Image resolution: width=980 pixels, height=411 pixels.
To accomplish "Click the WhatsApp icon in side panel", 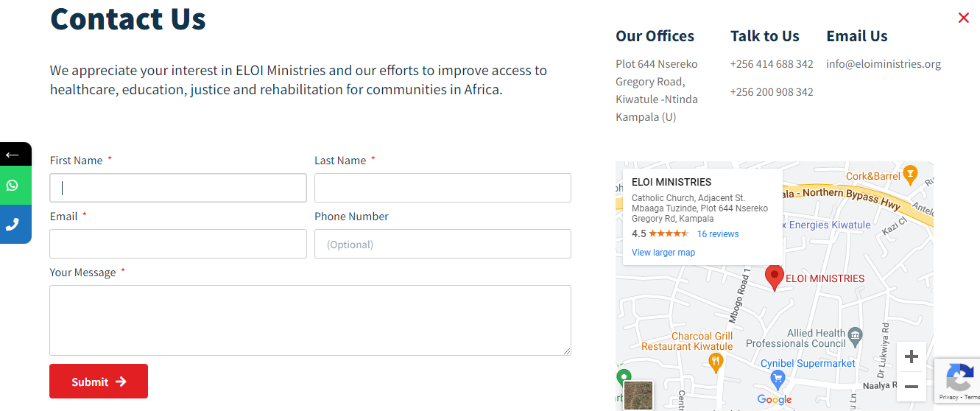I will point(13,186).
